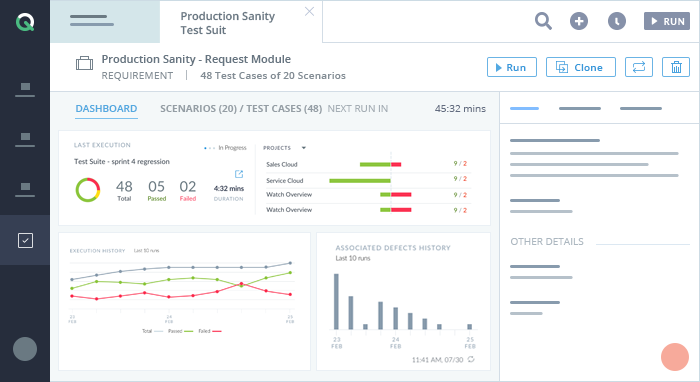Close the Production Sanity Test Suit tab
Screen dimensions: 700x382
click(309, 12)
